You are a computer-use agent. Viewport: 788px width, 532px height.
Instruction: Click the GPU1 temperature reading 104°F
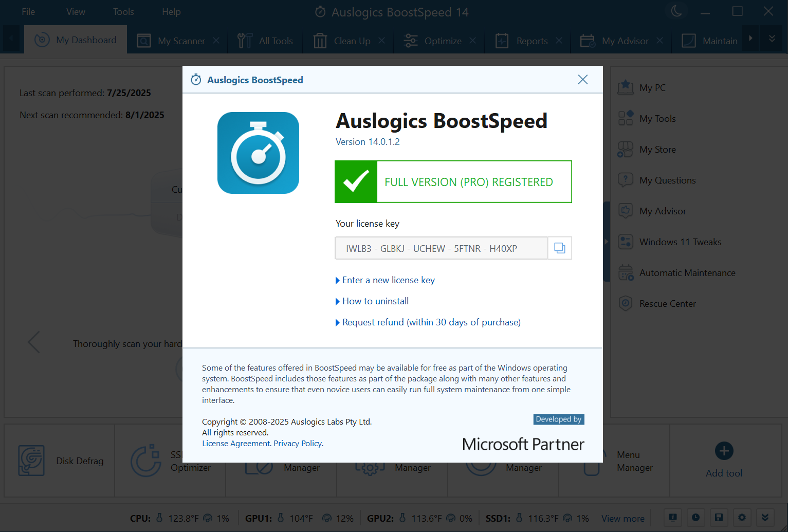(301, 519)
